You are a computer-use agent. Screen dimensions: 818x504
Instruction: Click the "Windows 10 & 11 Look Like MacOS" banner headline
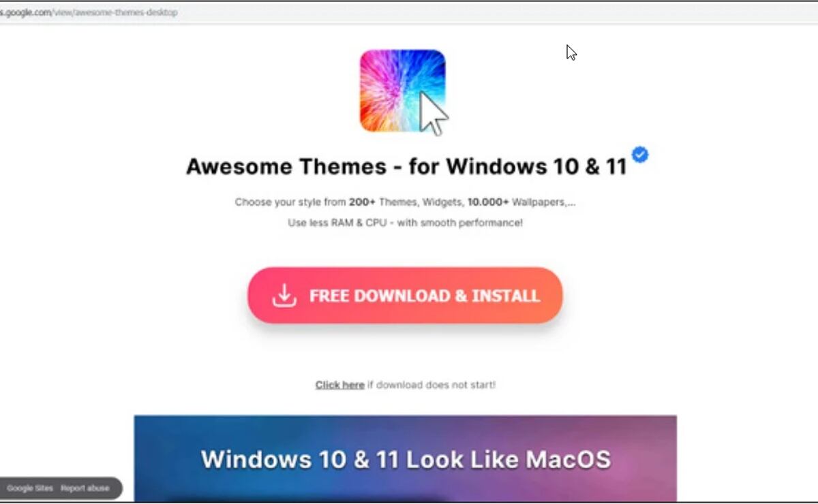coord(406,459)
